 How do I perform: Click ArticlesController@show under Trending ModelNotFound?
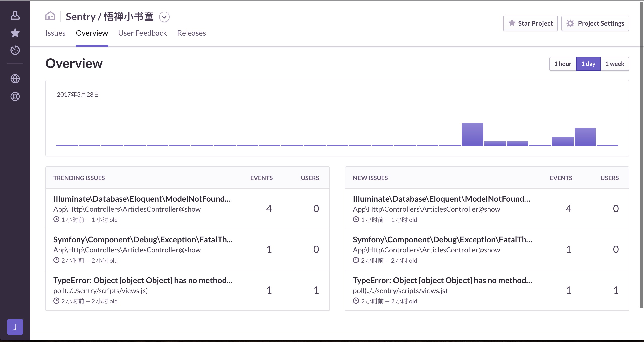(127, 209)
